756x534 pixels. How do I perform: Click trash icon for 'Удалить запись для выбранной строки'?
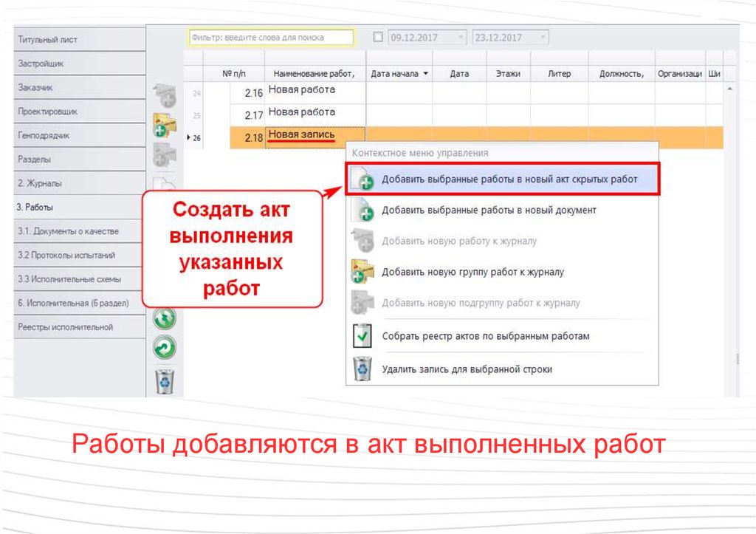pyautogui.click(x=362, y=369)
